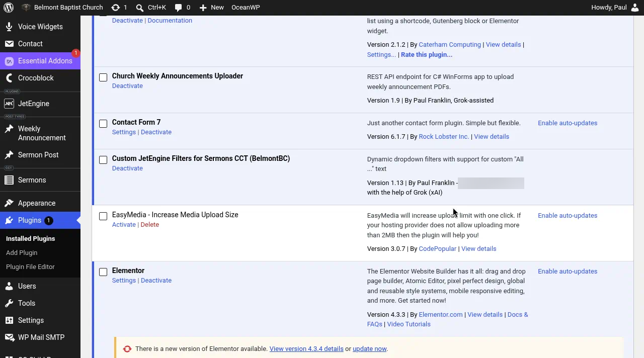The height and width of the screenshot is (358, 644).
Task: Click the WP Mail SMTP envelope icon
Action: point(9,337)
